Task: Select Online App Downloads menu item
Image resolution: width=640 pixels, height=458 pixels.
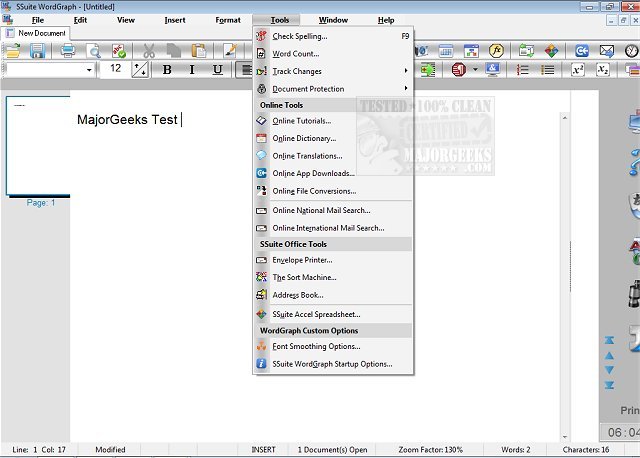Action: [333, 173]
